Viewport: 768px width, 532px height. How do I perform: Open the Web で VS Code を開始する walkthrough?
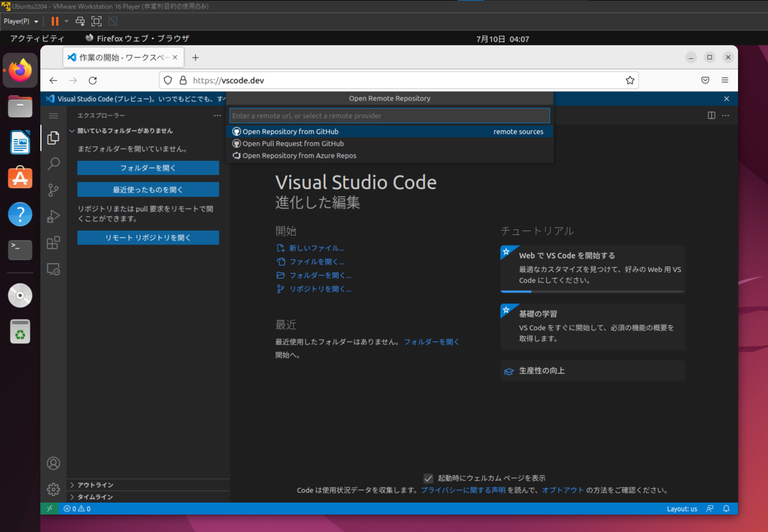[593, 269]
